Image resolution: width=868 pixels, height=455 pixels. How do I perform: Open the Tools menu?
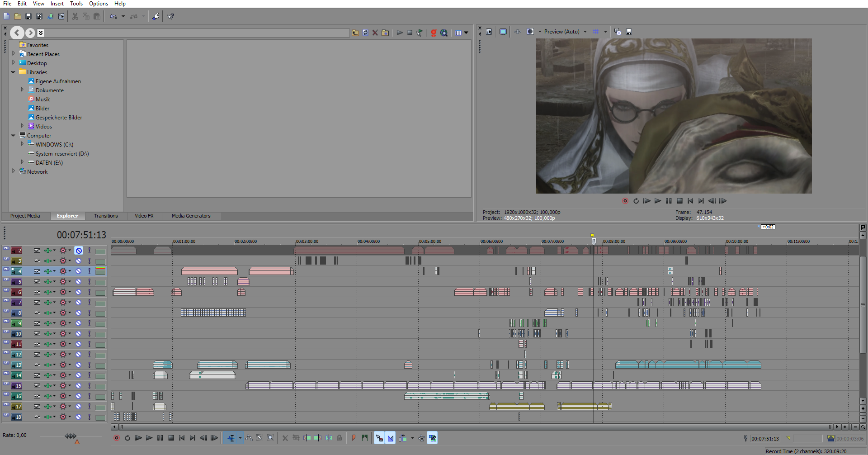point(76,4)
